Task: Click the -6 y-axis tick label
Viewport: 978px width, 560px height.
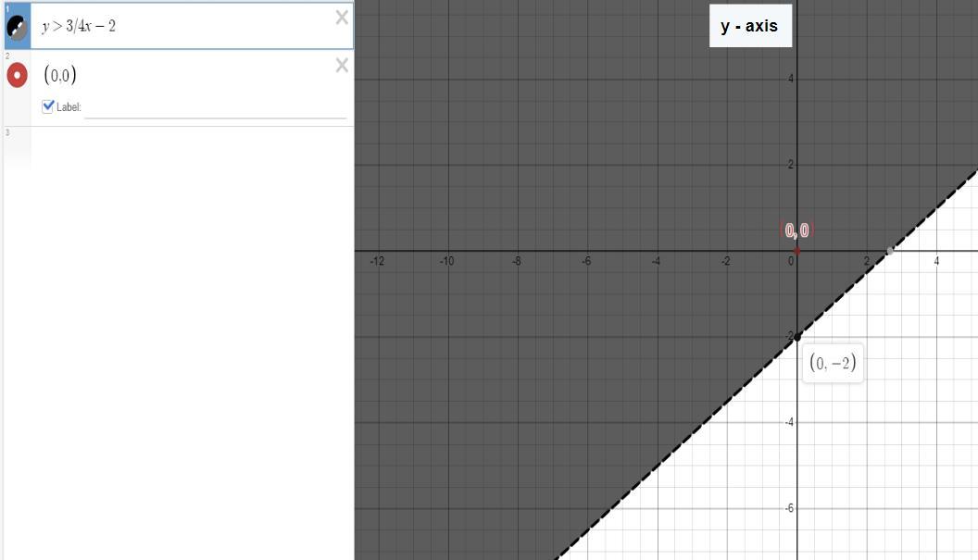Action: (x=789, y=508)
